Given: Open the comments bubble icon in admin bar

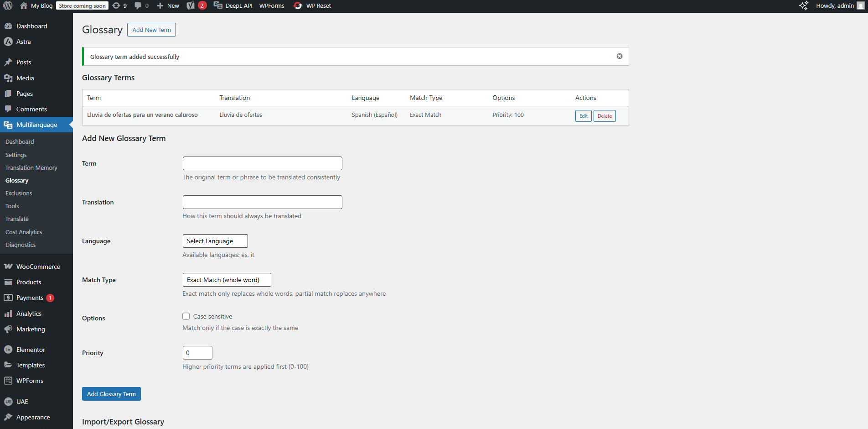Looking at the screenshot, I should pyautogui.click(x=138, y=5).
